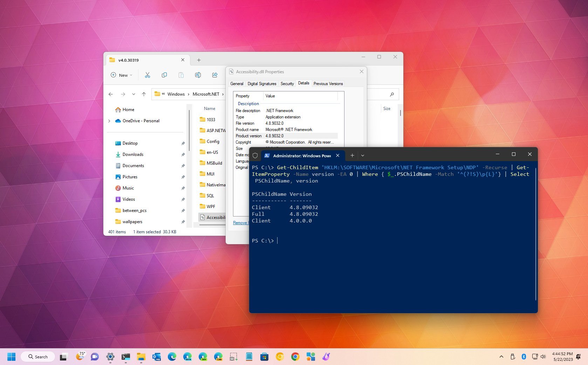Select the Cut icon in File Explorer toolbar
This screenshot has width=588, height=365.
pyautogui.click(x=148, y=75)
